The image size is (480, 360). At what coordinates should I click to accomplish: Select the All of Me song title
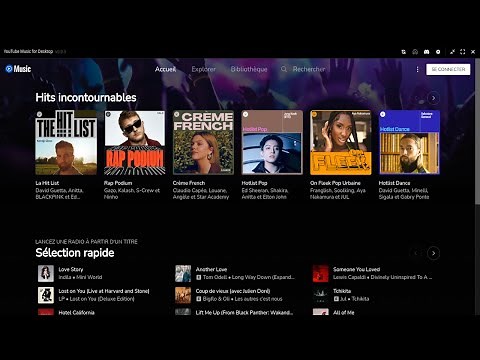tap(343, 312)
